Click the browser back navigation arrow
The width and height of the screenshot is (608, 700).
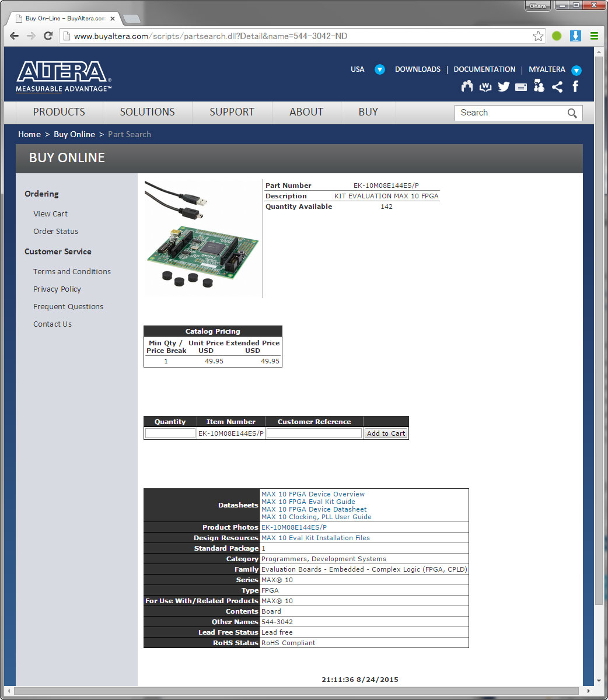pos(13,36)
